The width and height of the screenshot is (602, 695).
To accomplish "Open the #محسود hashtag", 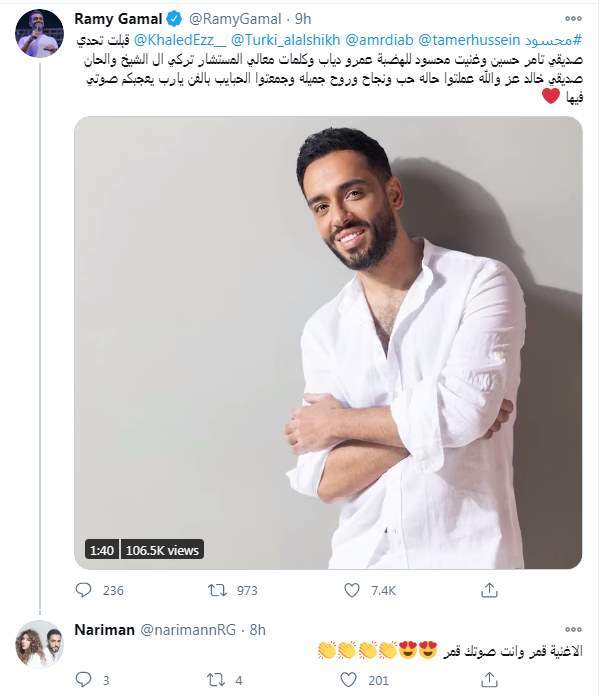I will pyautogui.click(x=550, y=38).
